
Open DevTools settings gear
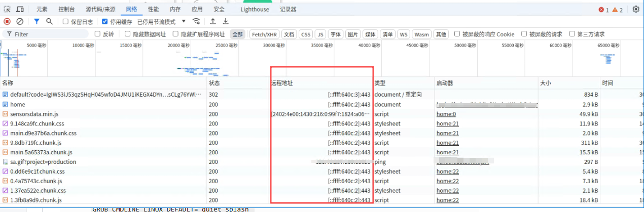[636, 9]
